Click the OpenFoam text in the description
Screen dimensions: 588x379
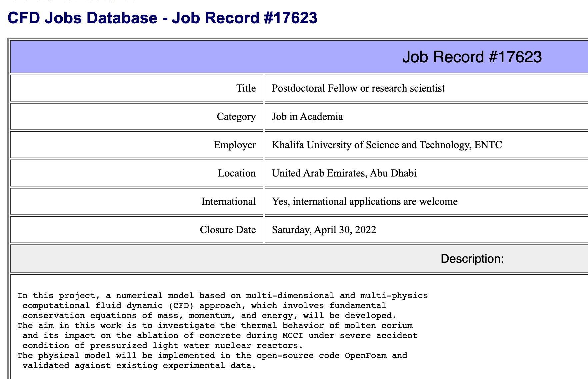click(366, 356)
